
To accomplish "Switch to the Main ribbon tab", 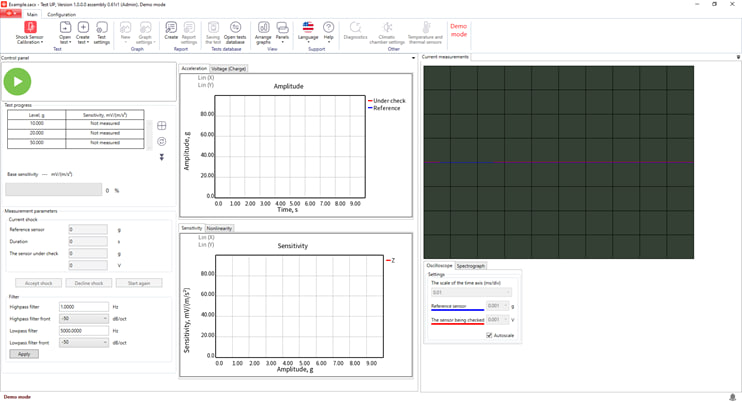I will [32, 14].
